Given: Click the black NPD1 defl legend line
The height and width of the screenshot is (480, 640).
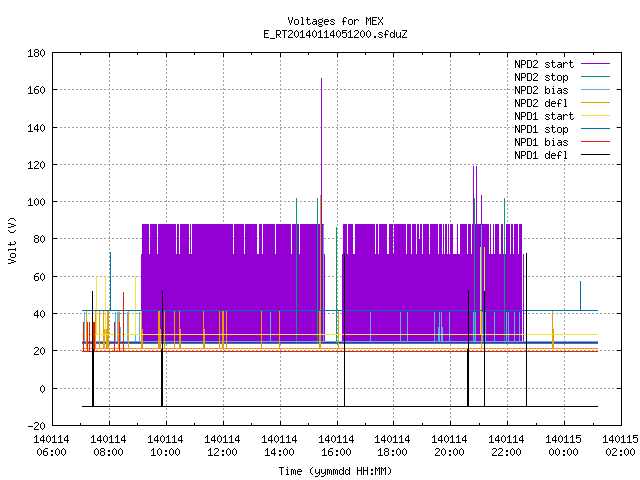Looking at the screenshot, I should 595,155.
